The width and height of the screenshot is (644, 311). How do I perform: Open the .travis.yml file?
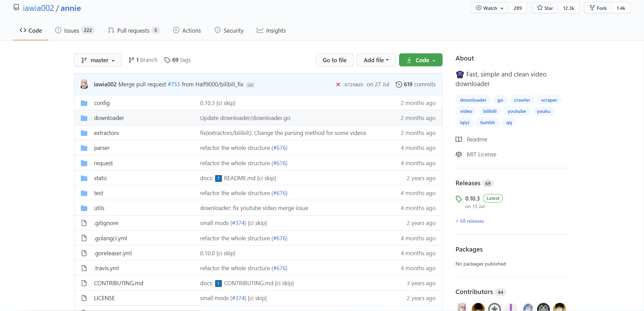[106, 268]
